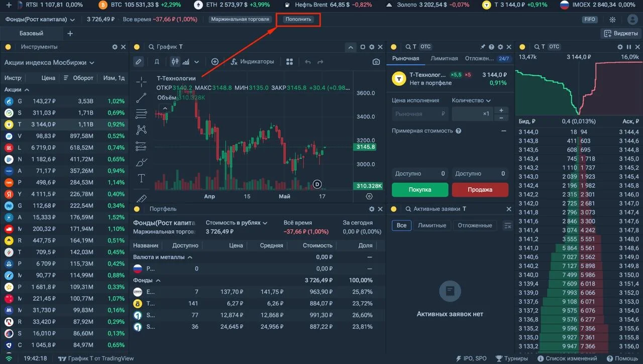Increase order quantity with plus

coord(501,110)
